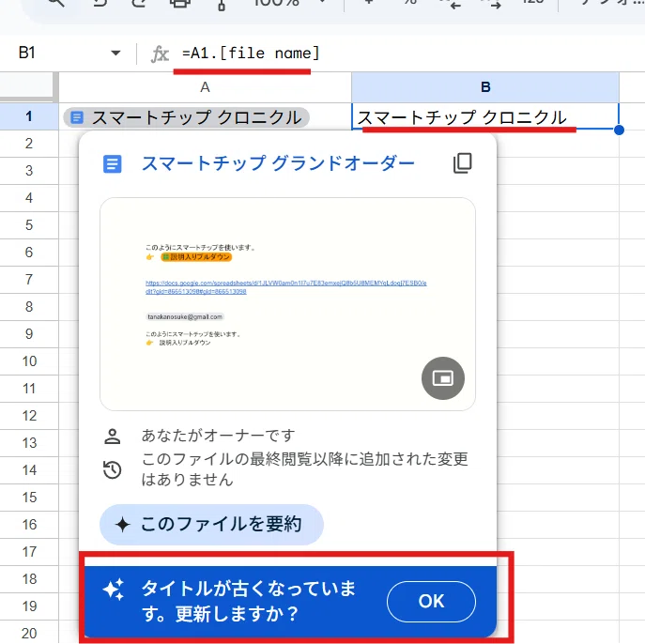
Task: Click the Docs file icon in popup header
Action: [112, 163]
